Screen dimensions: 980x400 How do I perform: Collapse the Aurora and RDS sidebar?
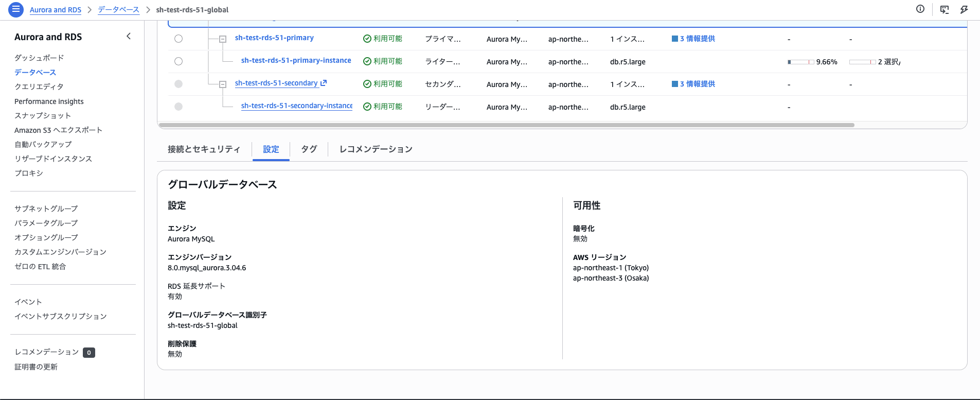click(x=129, y=36)
